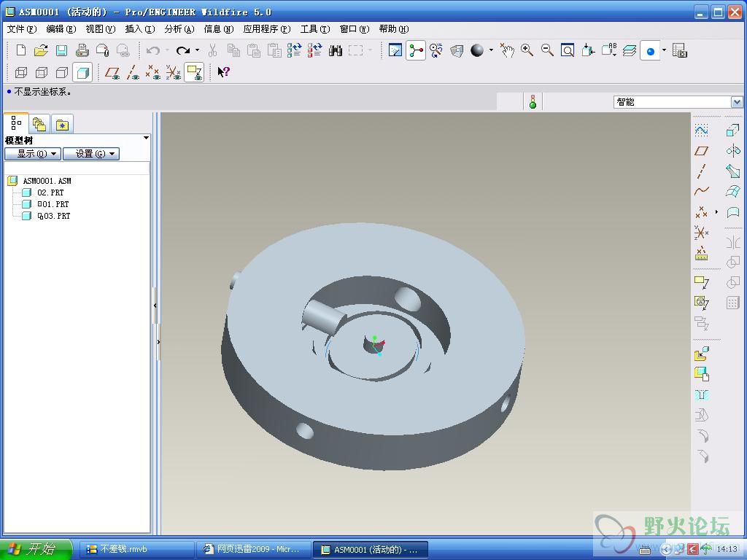Viewport: 747px width, 560px height.
Task: Open appearance gallery dropdown arrow
Action: pos(491,50)
